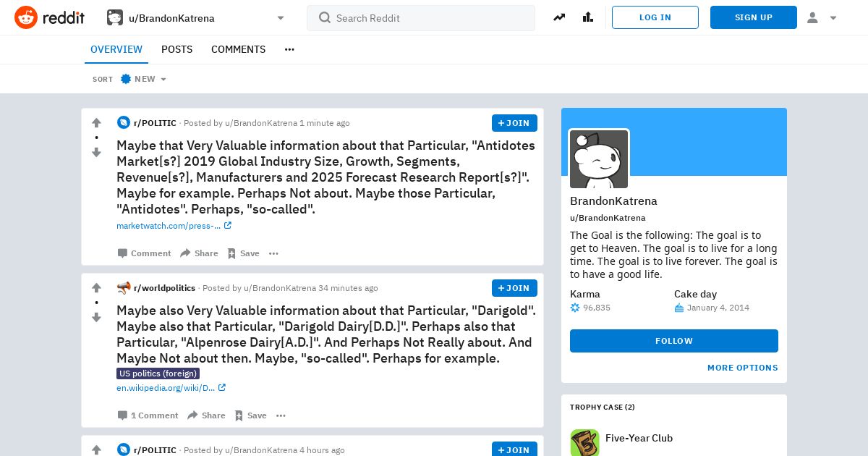
Task: Share the Antidotes Market post
Action: click(199, 253)
